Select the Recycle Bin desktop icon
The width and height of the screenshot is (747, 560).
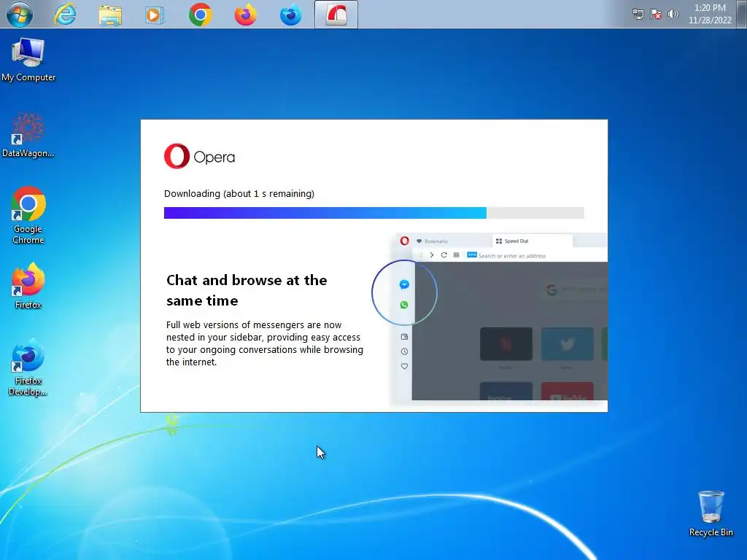click(711, 514)
